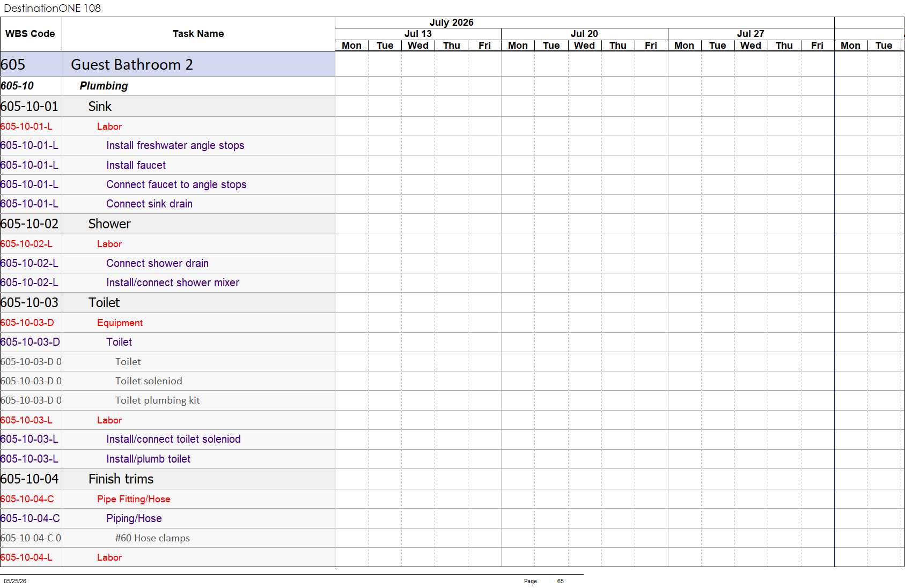Click WBS code '605-10-03'
Screen dimensions: 905x588
(x=29, y=302)
